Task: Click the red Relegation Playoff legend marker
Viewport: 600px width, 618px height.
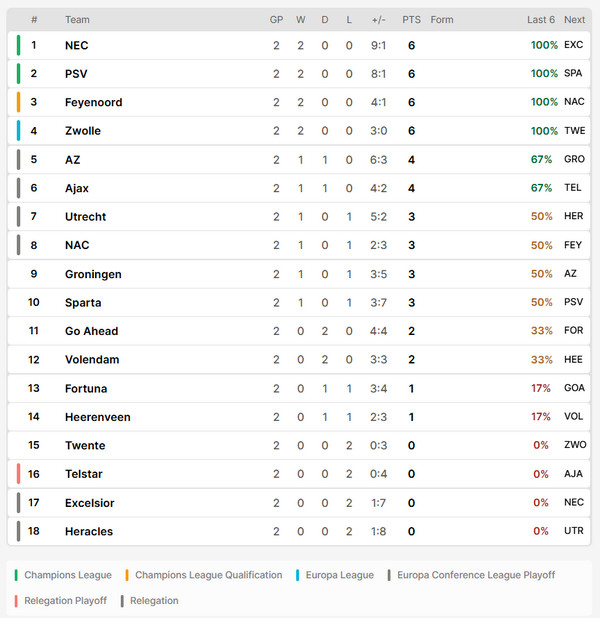Action: (16, 601)
